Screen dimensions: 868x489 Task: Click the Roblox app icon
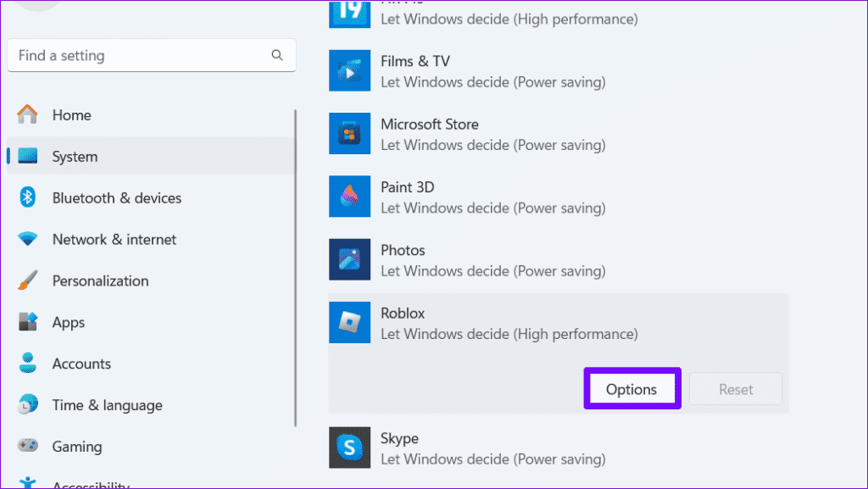point(349,323)
